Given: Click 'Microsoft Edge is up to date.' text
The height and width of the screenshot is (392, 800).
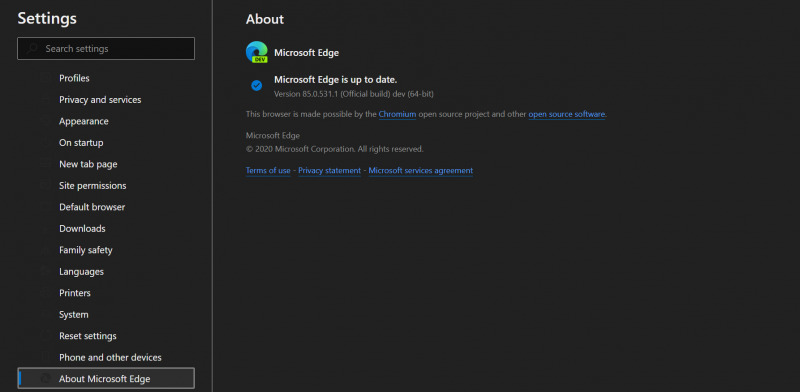Looking at the screenshot, I should point(335,80).
